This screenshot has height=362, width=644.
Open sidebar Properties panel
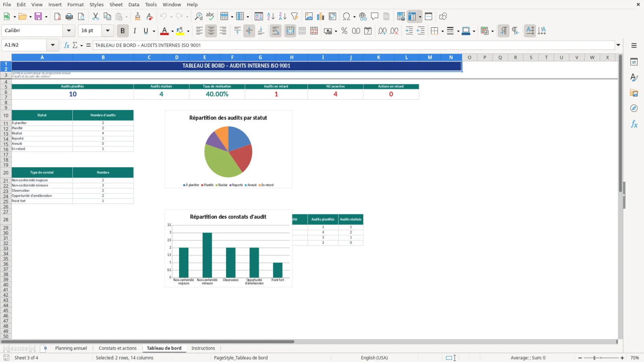click(634, 62)
